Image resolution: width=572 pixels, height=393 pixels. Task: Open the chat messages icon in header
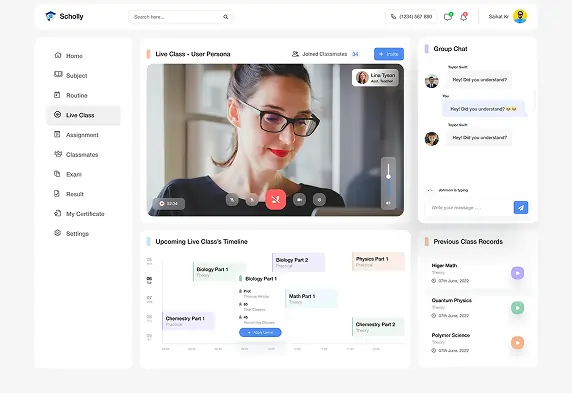tap(448, 16)
